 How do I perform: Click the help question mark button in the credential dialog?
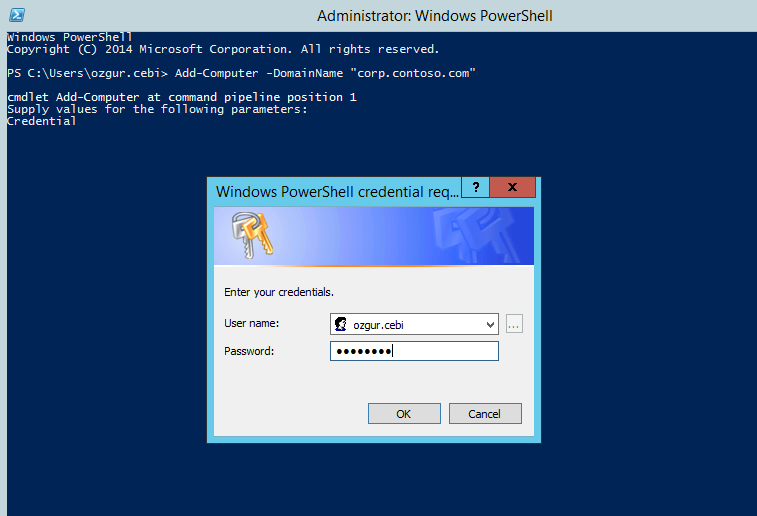click(x=476, y=187)
